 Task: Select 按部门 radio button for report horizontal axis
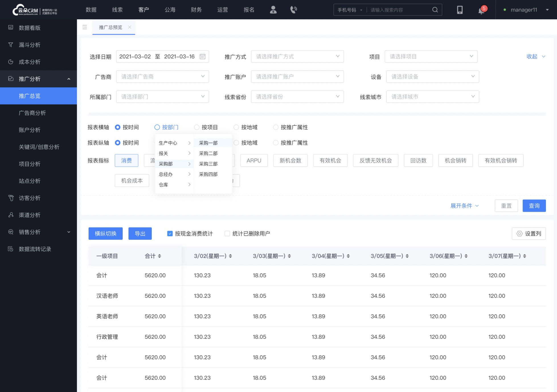[157, 127]
